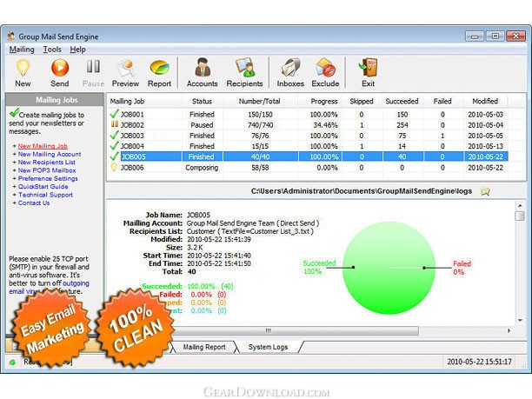532x399 pixels.
Task: Open the QuickStart Guide link
Action: point(43,187)
